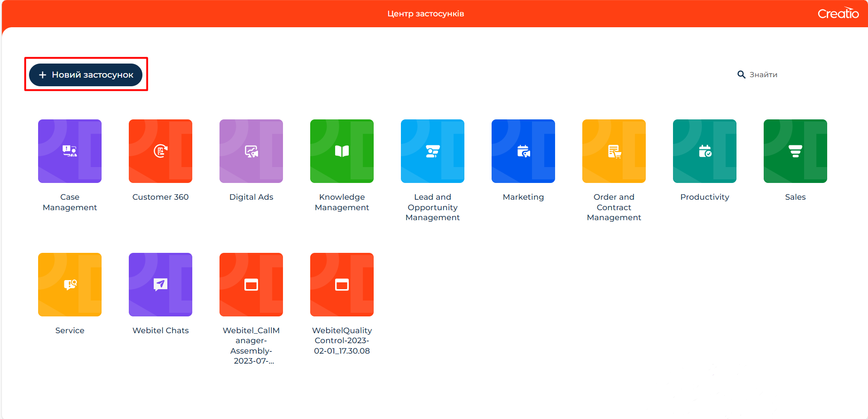Open the Sales funnel icon
Viewport: 868px width, 419px height.
[x=795, y=151]
